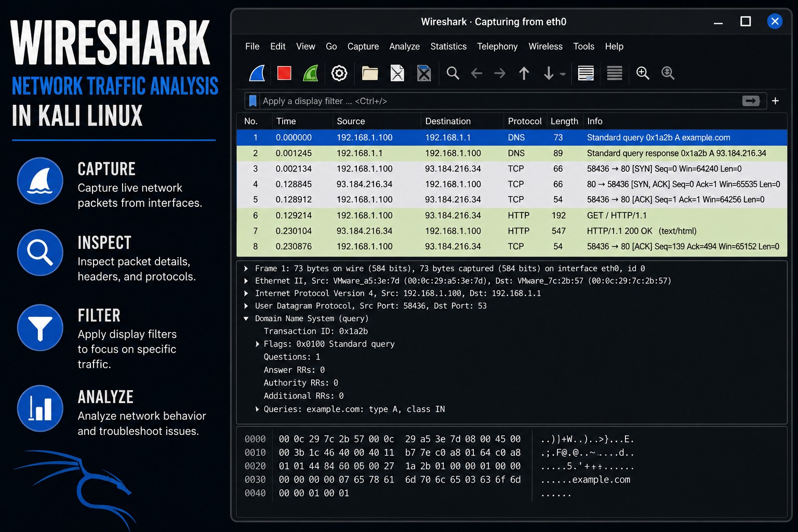The width and height of the screenshot is (798, 532).
Task: Select packet 2 DNS query response row
Action: coord(512,153)
